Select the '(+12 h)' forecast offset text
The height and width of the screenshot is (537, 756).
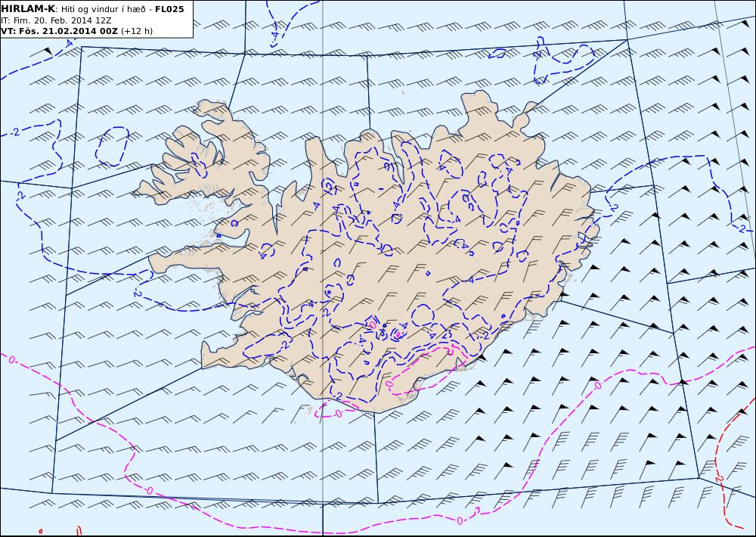click(x=136, y=31)
